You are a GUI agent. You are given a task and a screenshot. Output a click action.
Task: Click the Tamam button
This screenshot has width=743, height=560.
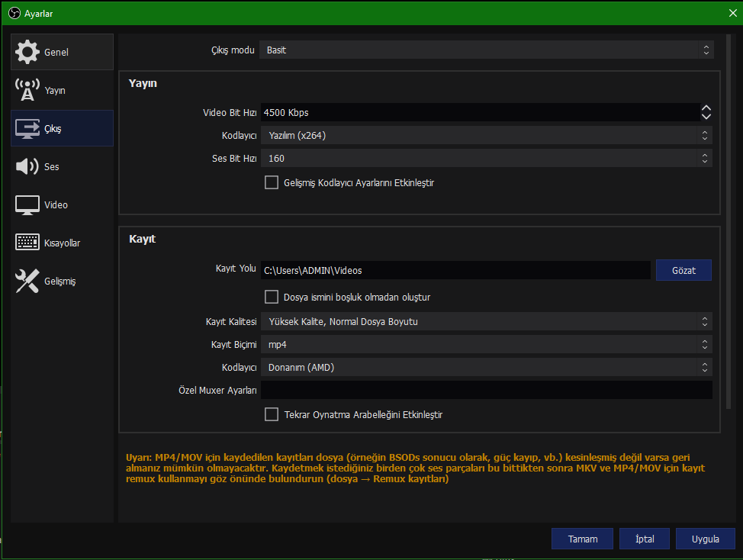(582, 539)
